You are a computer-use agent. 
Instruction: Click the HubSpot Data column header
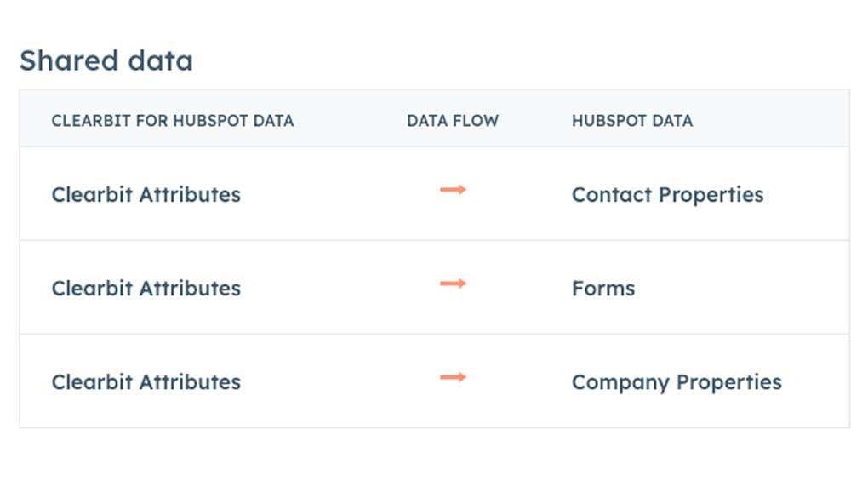631,121
